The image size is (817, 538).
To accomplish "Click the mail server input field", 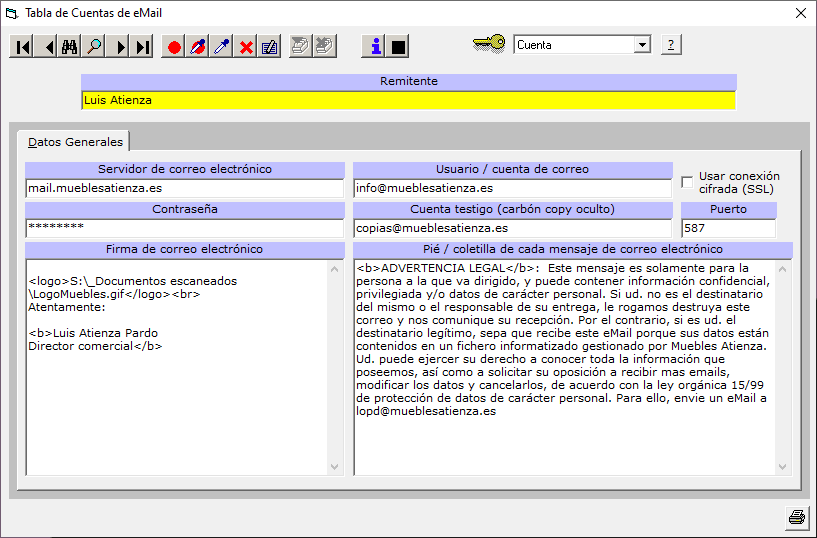I will [x=184, y=188].
